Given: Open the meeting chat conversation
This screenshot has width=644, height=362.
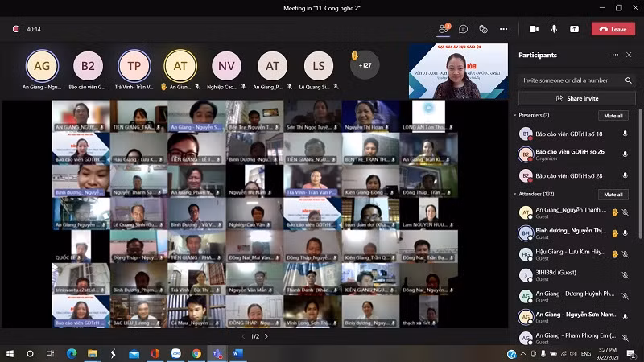Looking at the screenshot, I should tap(464, 29).
